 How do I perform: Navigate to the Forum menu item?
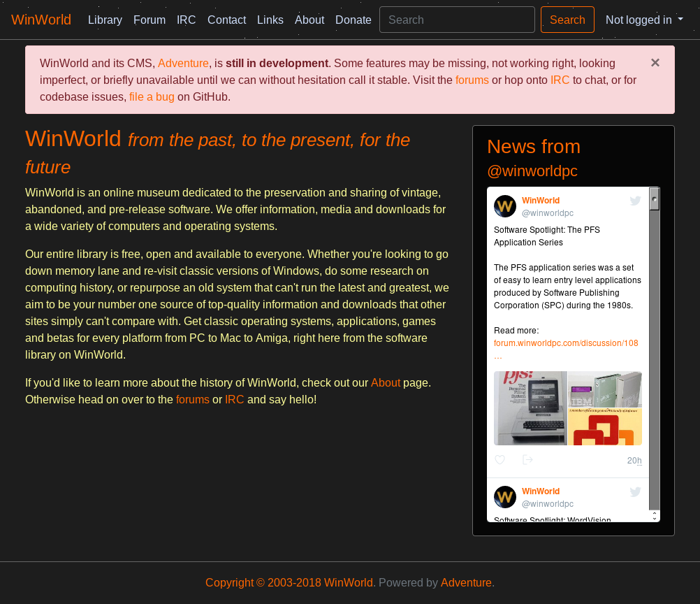tap(150, 20)
